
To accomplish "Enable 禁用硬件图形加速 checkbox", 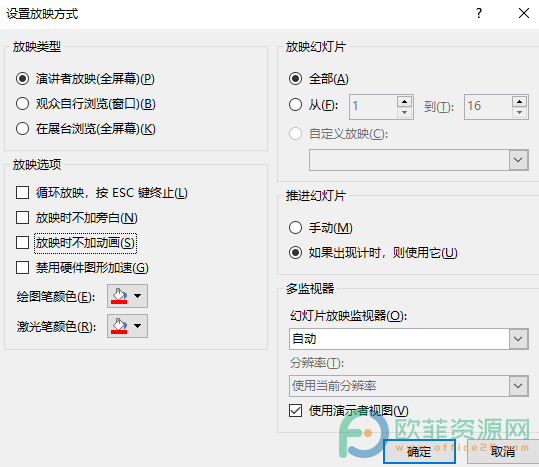I will tap(22, 267).
